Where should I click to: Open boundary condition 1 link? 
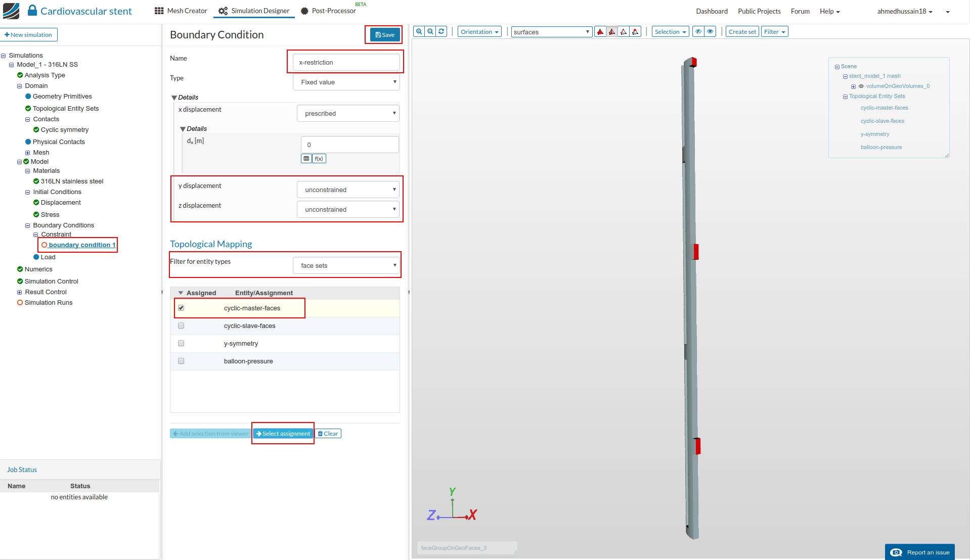click(x=82, y=245)
